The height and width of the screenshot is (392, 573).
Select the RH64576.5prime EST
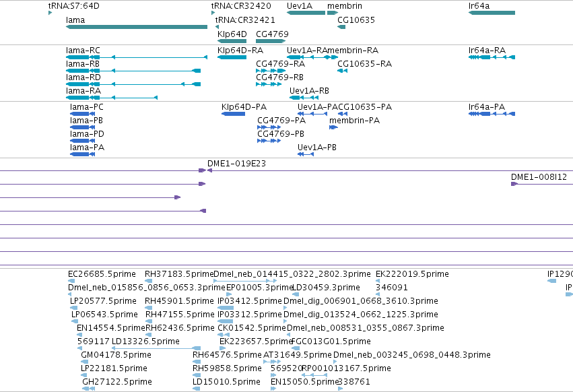pyautogui.click(x=227, y=356)
